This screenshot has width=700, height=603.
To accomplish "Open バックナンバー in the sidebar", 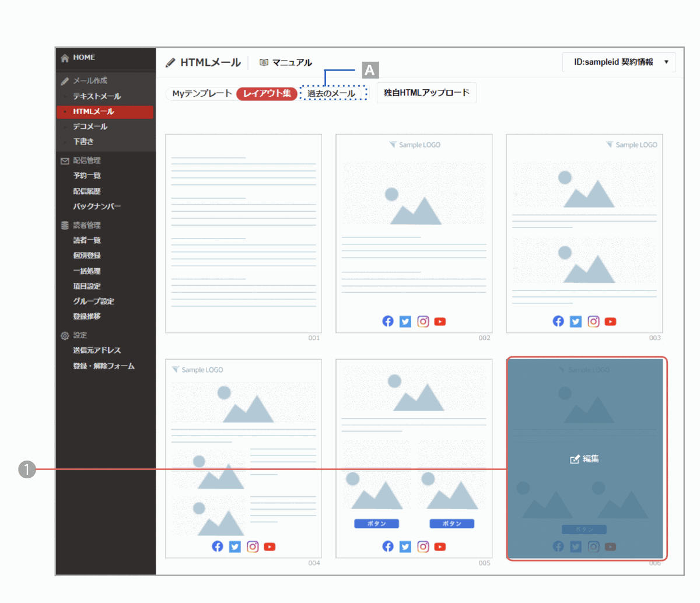I will click(97, 206).
